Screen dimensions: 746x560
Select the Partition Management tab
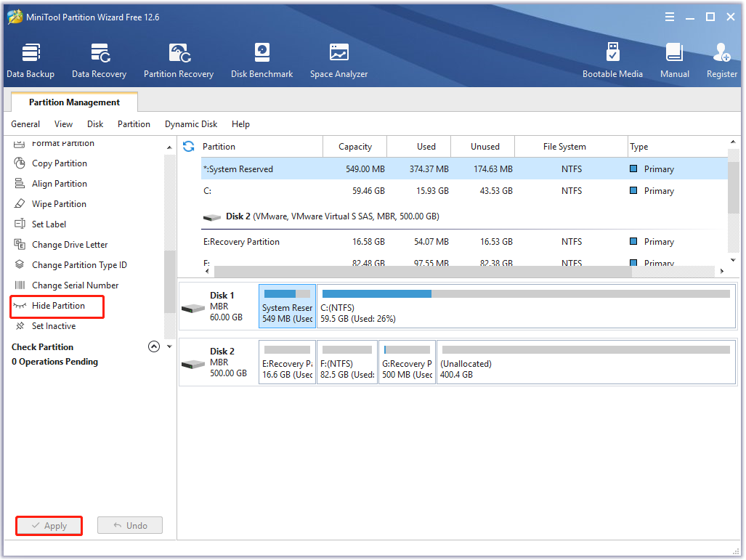pos(74,102)
